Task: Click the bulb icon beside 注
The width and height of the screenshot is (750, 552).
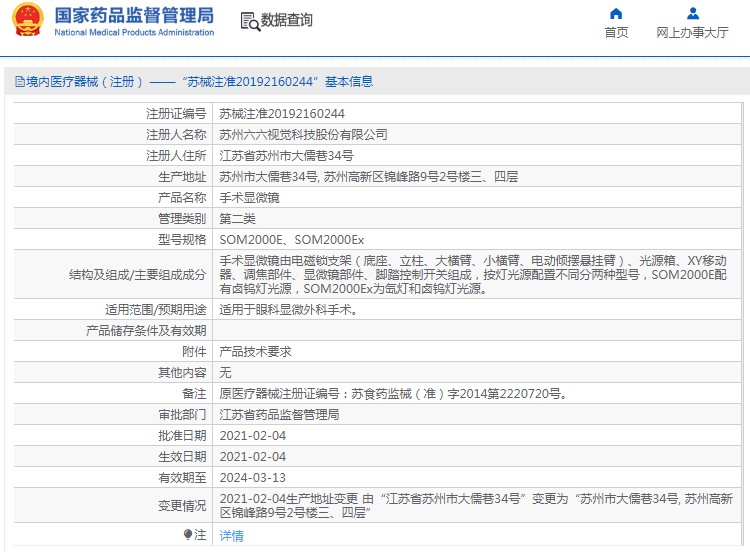Action: point(188,535)
